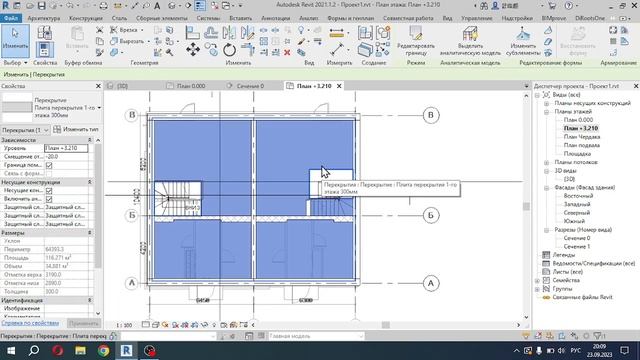Click the selection filter icon in status bar
640x360 pixels.
pyautogui.click(x=599, y=336)
